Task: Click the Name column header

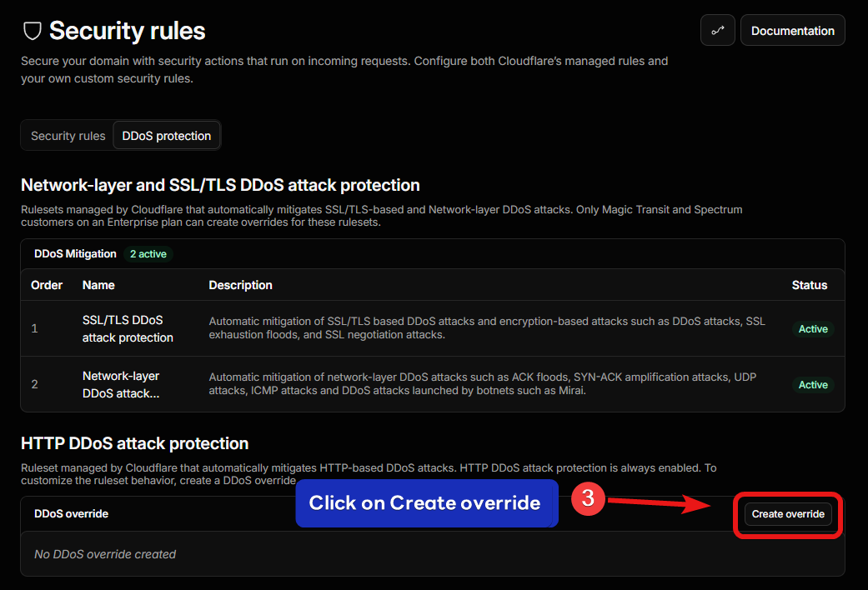Action: click(98, 285)
